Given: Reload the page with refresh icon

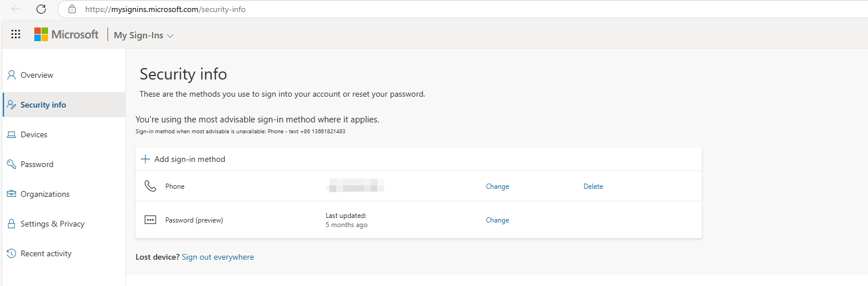Looking at the screenshot, I should click(x=41, y=9).
